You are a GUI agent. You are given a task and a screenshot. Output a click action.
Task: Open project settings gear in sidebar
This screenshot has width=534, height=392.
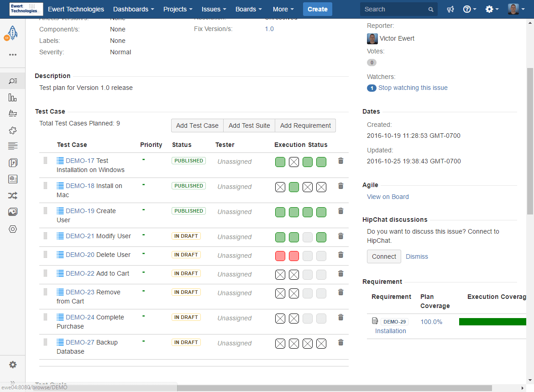[13, 365]
